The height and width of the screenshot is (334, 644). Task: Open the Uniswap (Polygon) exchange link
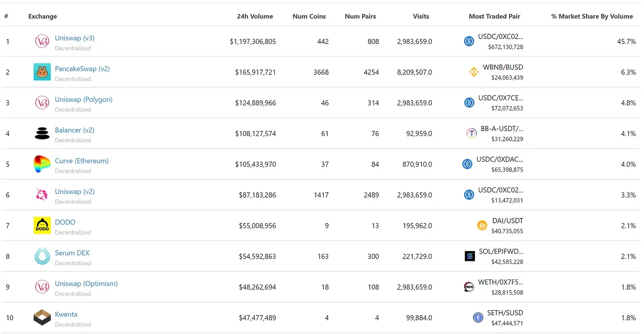tap(84, 99)
